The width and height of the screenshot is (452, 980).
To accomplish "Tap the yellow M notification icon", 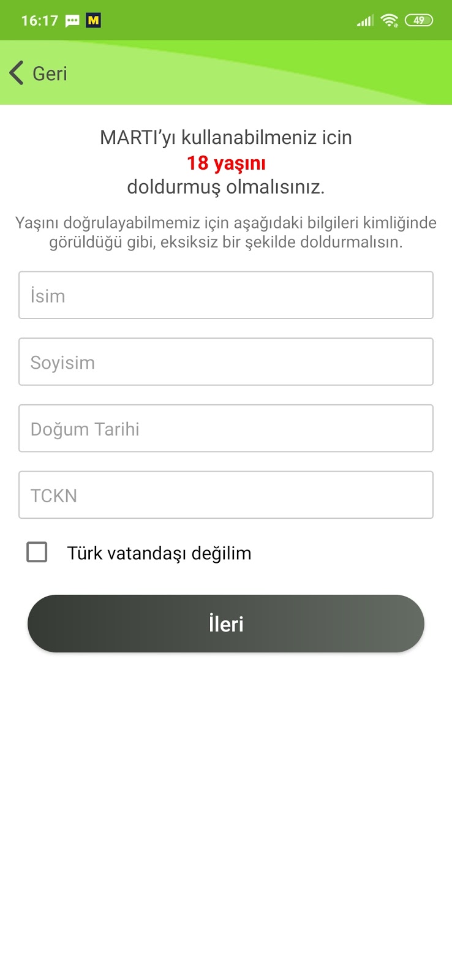I will (93, 21).
